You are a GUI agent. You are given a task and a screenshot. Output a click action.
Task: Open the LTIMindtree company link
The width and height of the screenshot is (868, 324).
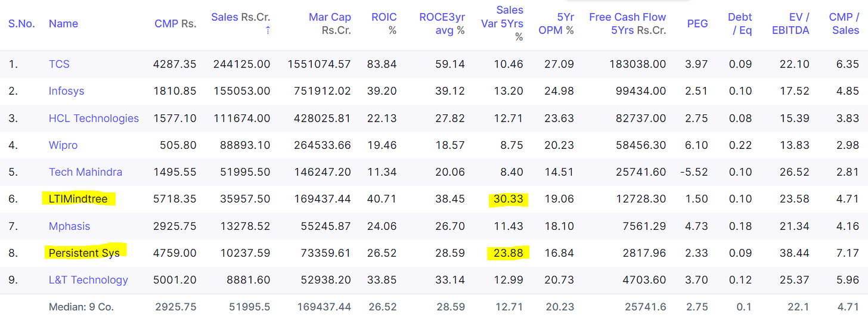(x=78, y=199)
